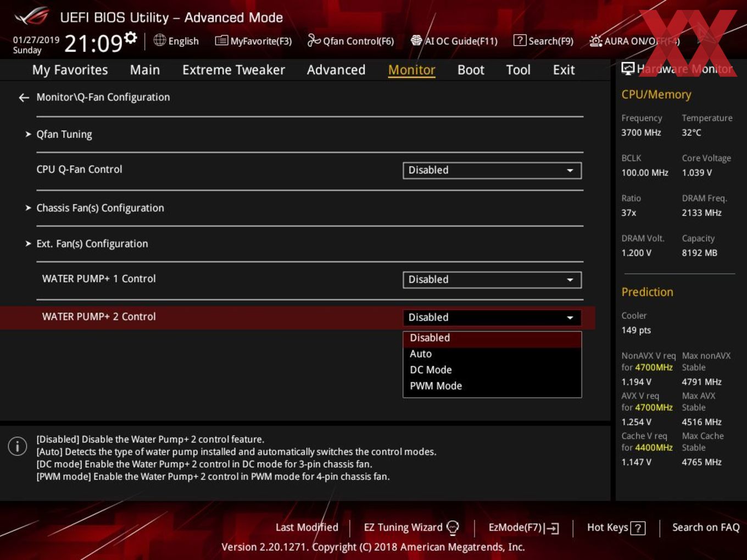Click the Qfan Control fan icon
Screen dimensions: 747x560
click(314, 40)
